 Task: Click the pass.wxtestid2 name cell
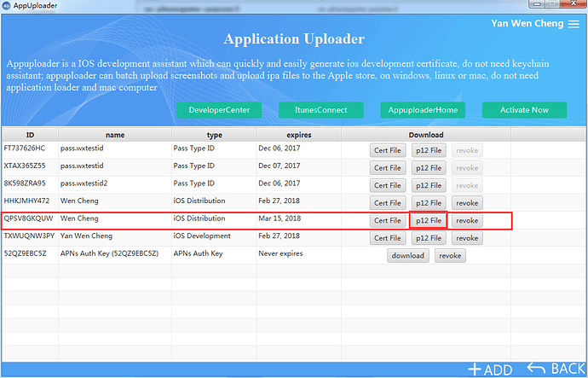point(115,183)
